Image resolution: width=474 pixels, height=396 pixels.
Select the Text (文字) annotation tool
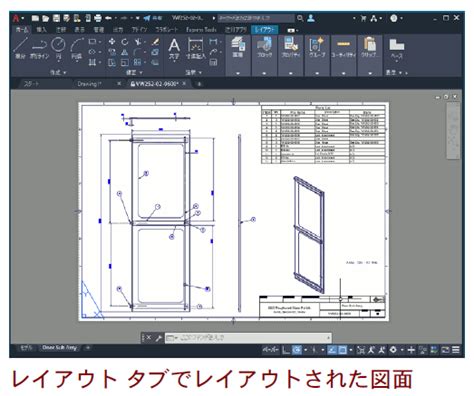pos(174,49)
